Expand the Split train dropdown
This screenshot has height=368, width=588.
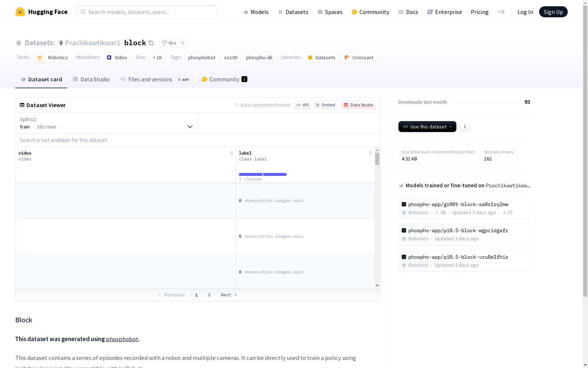[x=106, y=123]
